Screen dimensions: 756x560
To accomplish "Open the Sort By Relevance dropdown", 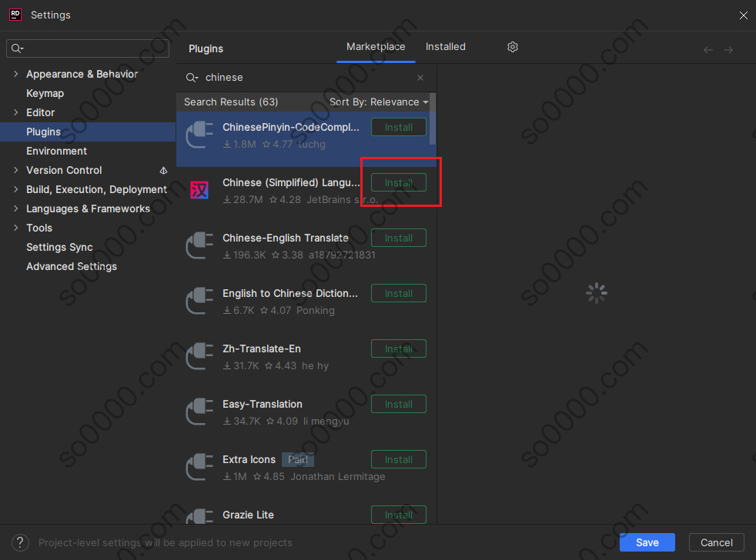I will pyautogui.click(x=379, y=102).
